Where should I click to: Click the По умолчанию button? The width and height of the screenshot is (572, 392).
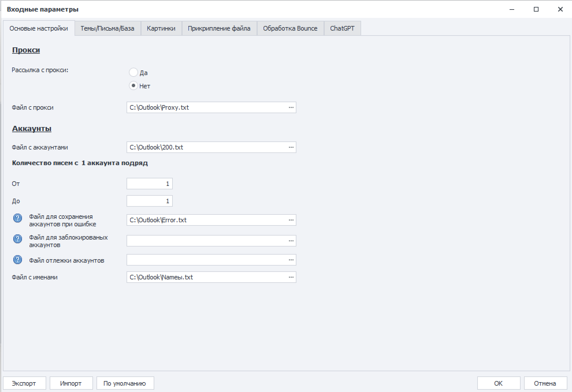(125, 383)
